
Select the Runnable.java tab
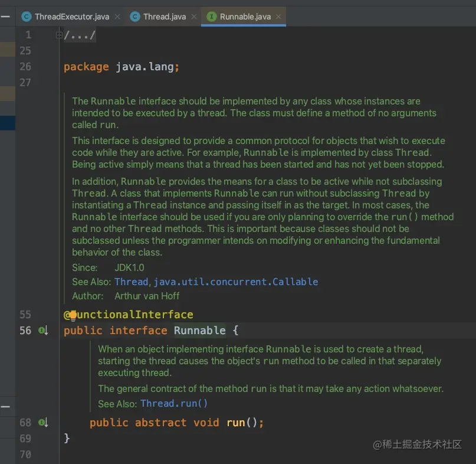245,17
